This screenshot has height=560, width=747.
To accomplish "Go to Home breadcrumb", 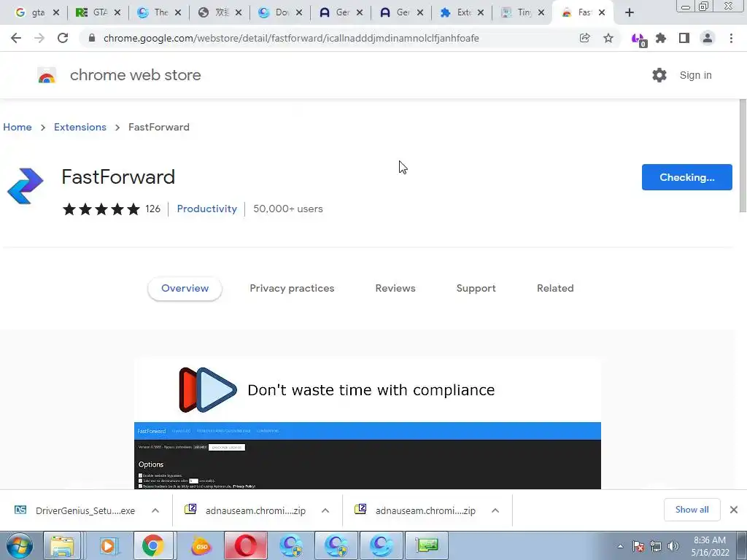I will coord(18,127).
